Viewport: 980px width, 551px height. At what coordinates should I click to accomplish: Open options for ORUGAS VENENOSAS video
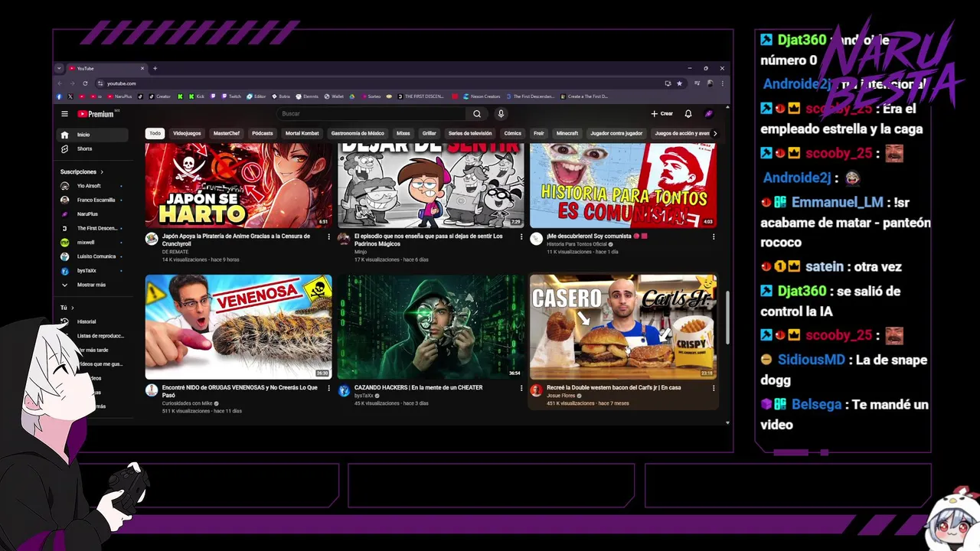click(x=329, y=389)
